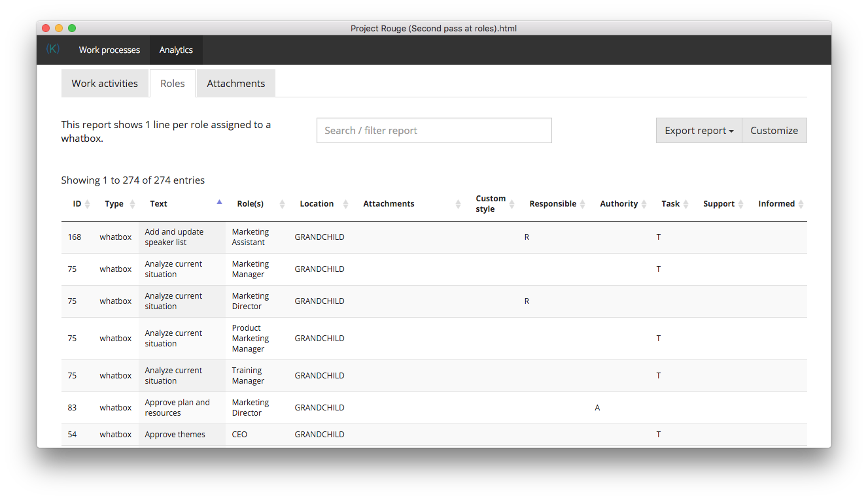Sort by the Informed column arrows
Image resolution: width=868 pixels, height=500 pixels.
(801, 204)
